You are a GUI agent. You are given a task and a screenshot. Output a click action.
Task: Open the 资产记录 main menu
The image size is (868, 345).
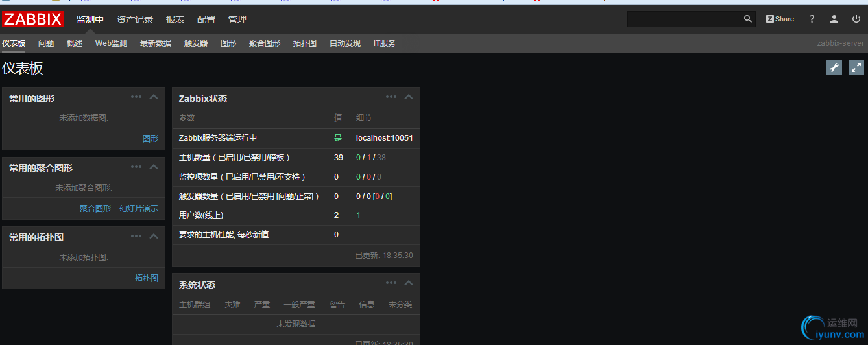(x=135, y=19)
